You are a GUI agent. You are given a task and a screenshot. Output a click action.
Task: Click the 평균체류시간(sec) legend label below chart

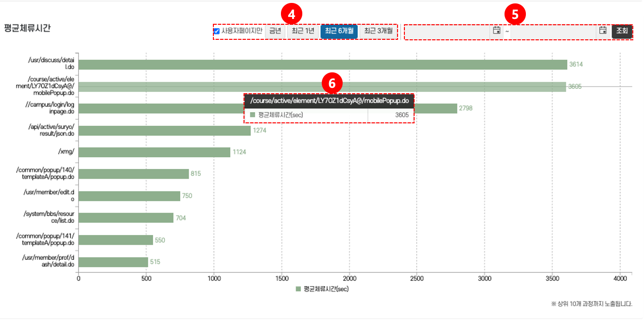(x=326, y=289)
